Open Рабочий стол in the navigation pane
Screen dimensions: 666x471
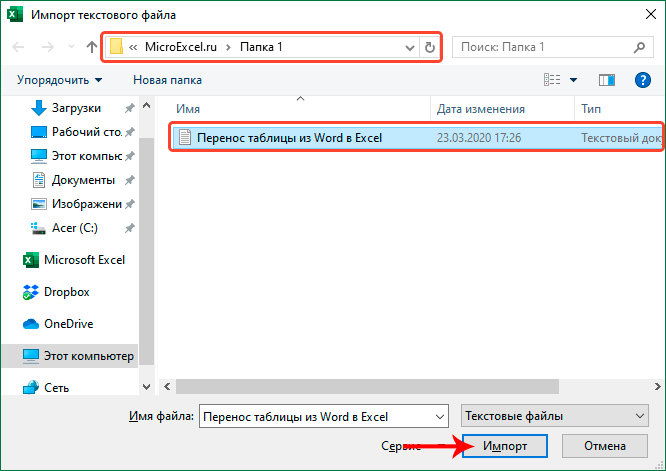[x=76, y=132]
